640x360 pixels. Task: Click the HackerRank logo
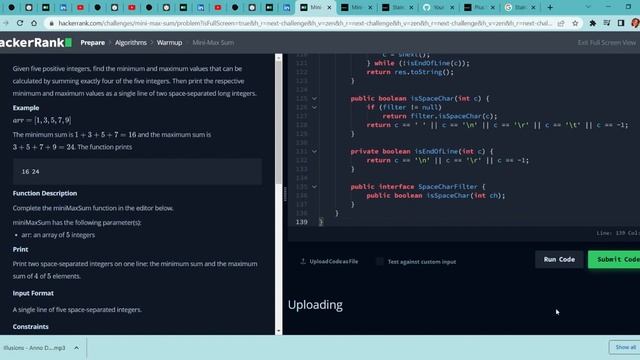point(36,42)
